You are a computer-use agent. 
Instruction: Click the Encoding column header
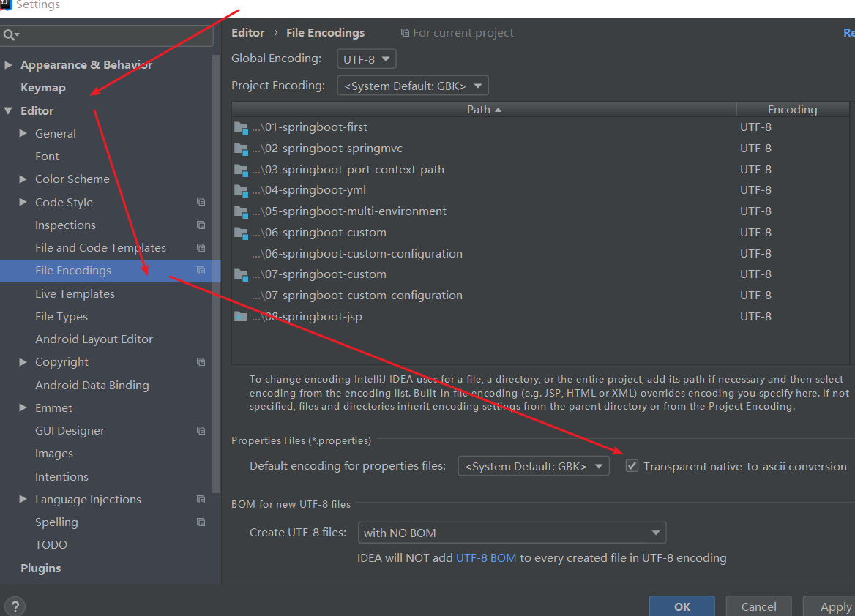pyautogui.click(x=792, y=110)
